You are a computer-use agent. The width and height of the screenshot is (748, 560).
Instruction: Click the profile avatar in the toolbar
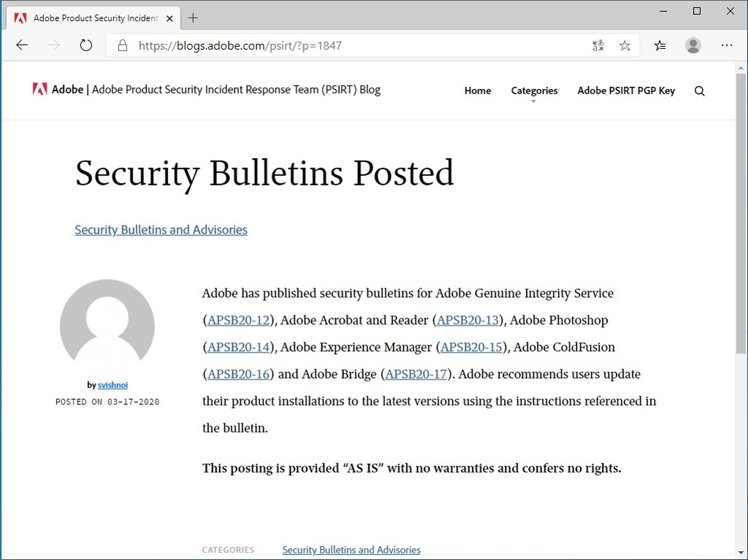point(692,45)
